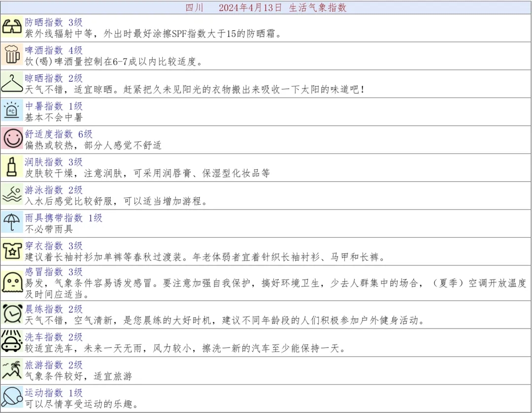Screen dimensions: 532x413
Task: Click the 四川 生活气象指数 title bar
Action: (266, 7)
